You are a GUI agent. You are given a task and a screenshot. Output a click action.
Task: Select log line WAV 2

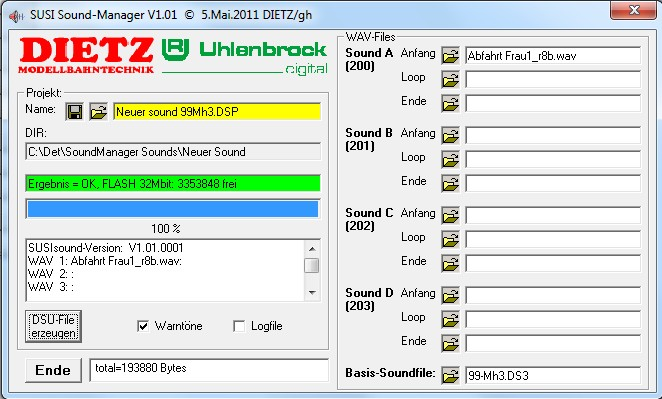tap(51, 274)
